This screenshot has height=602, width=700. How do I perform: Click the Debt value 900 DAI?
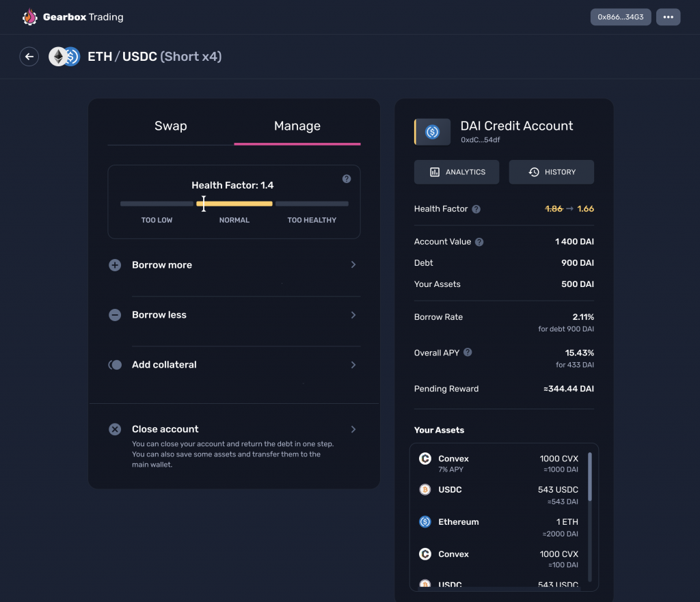(x=577, y=263)
